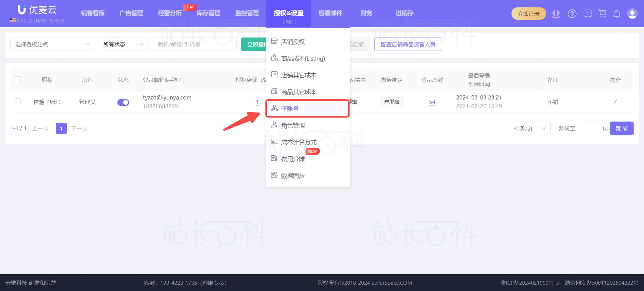The height and width of the screenshot is (291, 644).
Task: Open the help question mark icon
Action: coord(572,14)
